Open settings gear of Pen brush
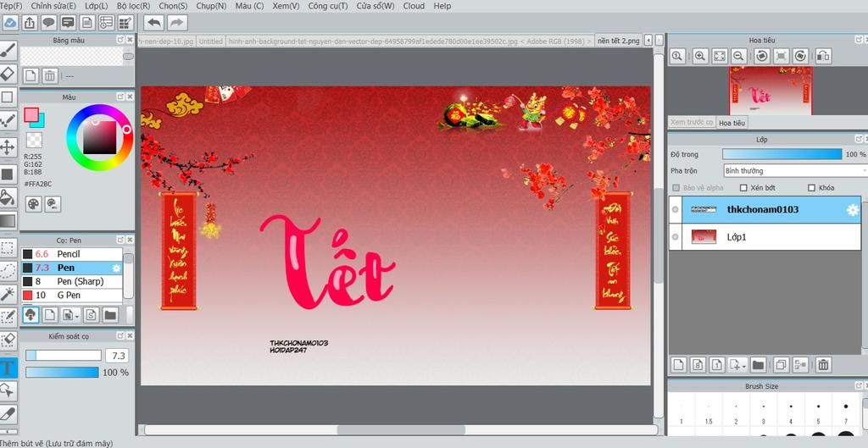The image size is (868, 448). pyautogui.click(x=116, y=268)
